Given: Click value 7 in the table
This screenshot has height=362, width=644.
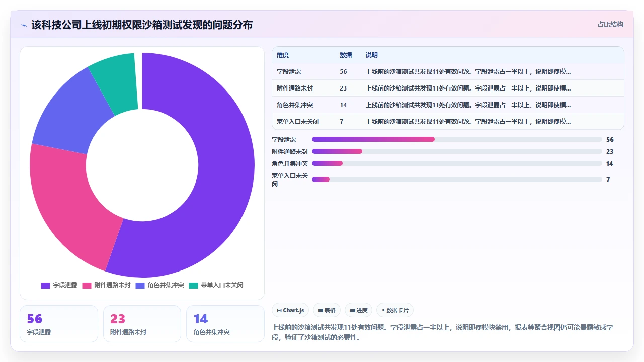Looking at the screenshot, I should point(342,122).
